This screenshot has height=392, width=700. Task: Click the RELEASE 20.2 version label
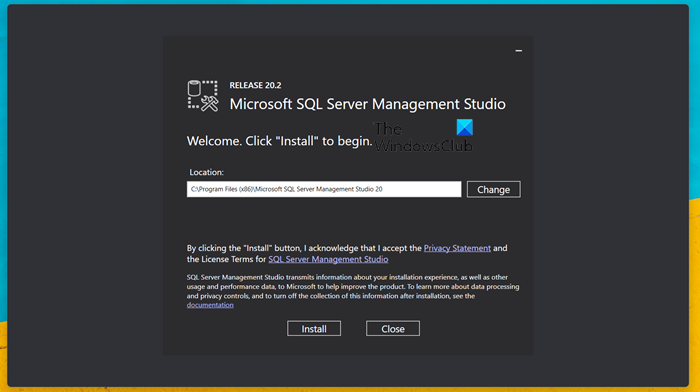click(255, 85)
